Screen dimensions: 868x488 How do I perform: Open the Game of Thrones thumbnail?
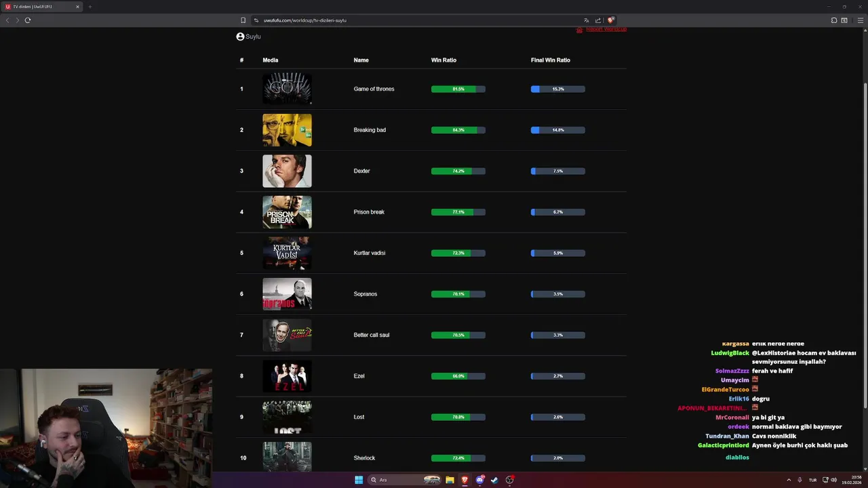click(x=288, y=89)
